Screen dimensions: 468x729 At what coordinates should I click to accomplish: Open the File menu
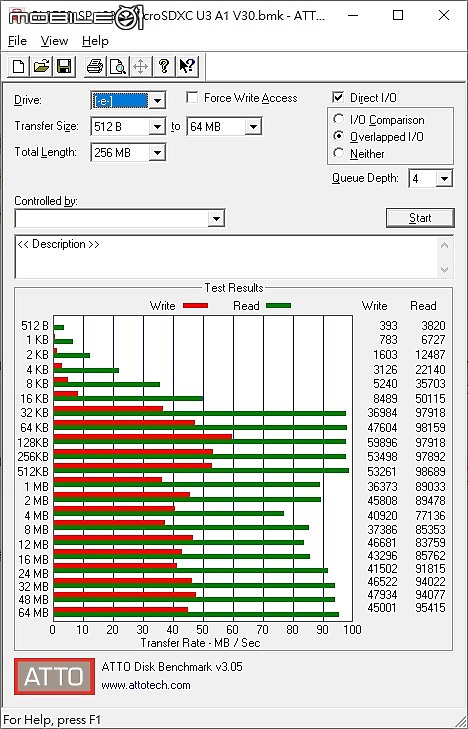17,41
